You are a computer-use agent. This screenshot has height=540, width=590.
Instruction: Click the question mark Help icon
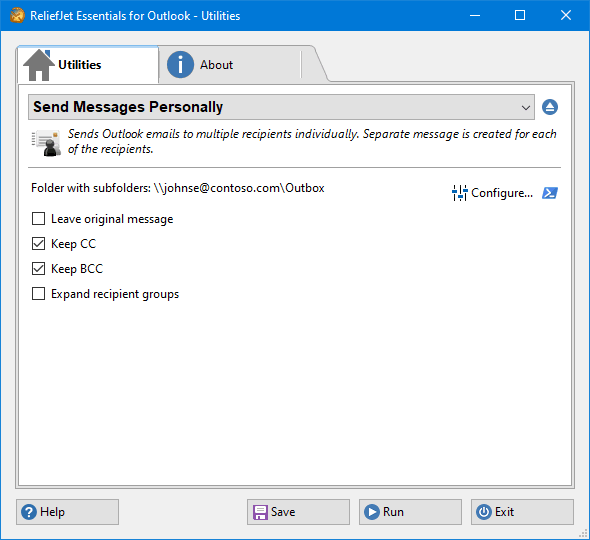click(x=29, y=512)
